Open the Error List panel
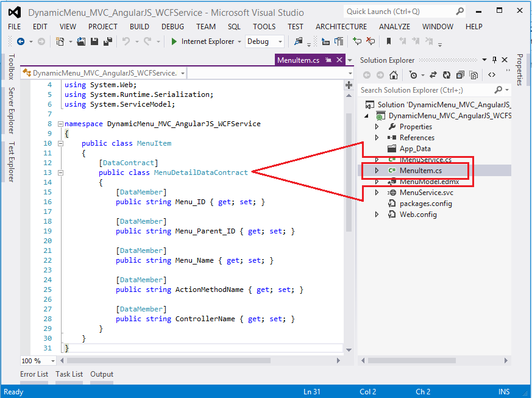The image size is (532, 398). pos(34,374)
